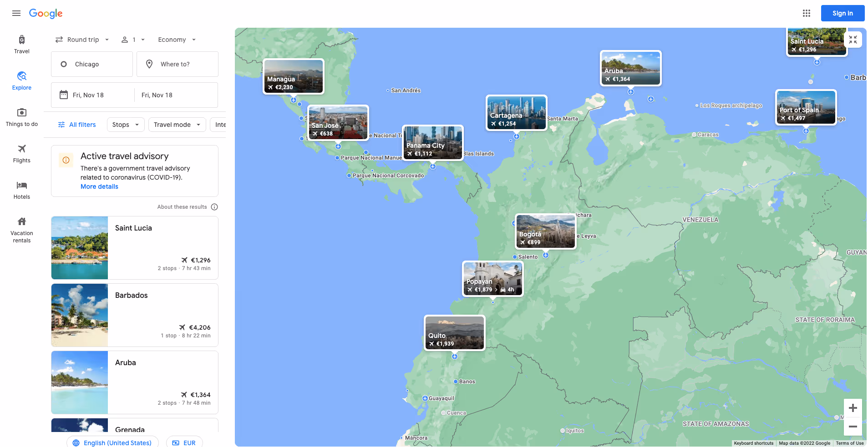Click the Iquitos map marker
This screenshot has height=447, width=868.
pyautogui.click(x=563, y=431)
